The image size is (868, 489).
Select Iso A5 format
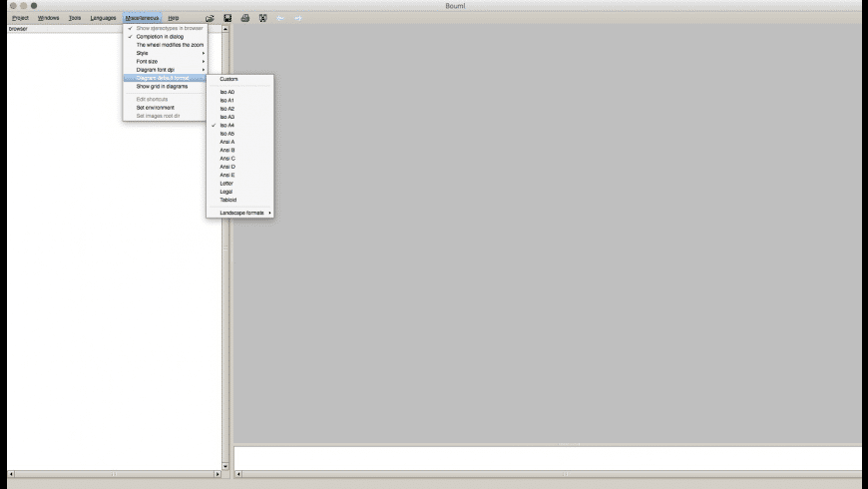coord(240,134)
